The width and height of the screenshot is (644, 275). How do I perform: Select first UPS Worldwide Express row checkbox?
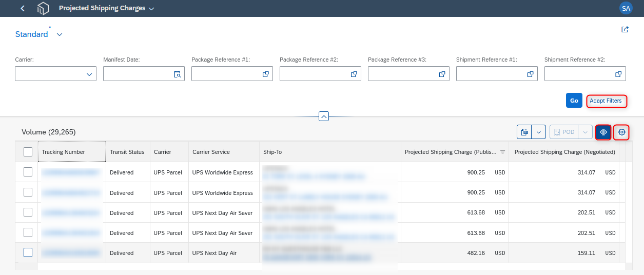tap(28, 172)
